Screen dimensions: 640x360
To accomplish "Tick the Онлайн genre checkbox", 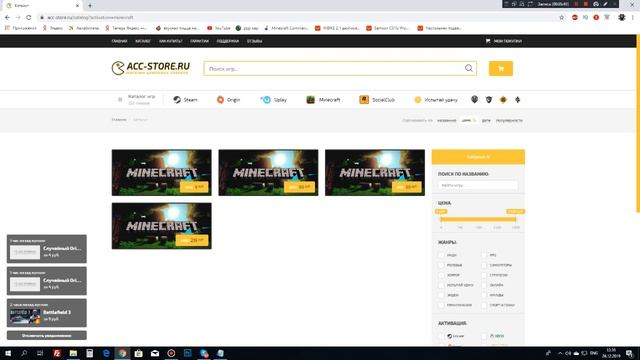I will click(484, 285).
